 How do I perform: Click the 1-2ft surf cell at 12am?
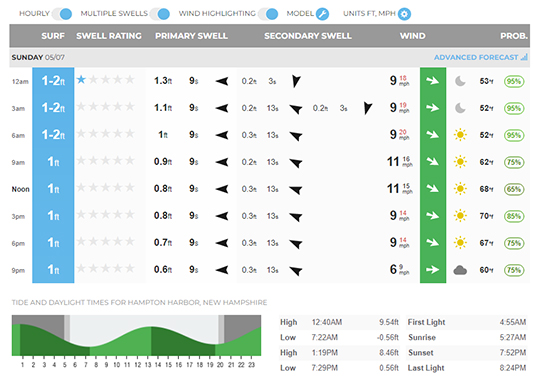[53, 81]
